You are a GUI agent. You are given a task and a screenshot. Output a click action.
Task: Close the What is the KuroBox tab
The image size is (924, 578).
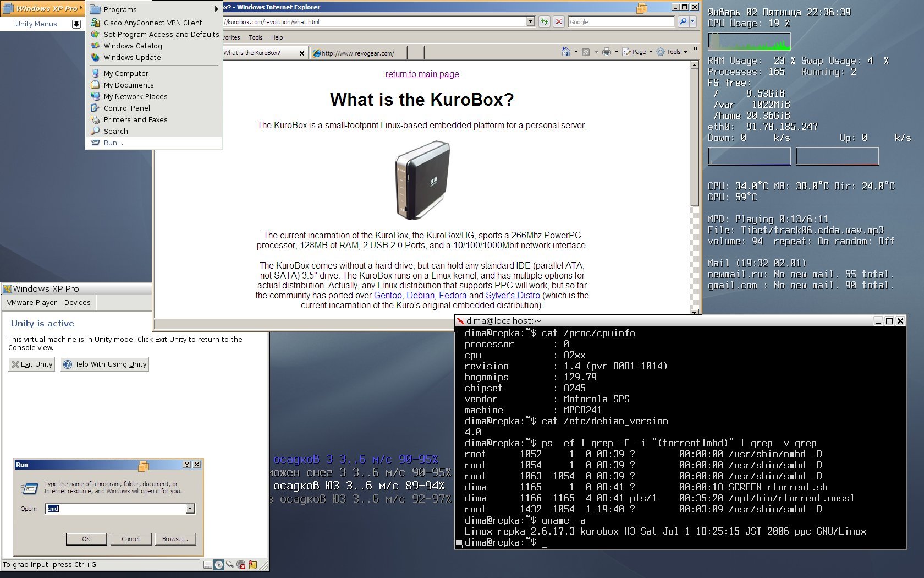(301, 53)
